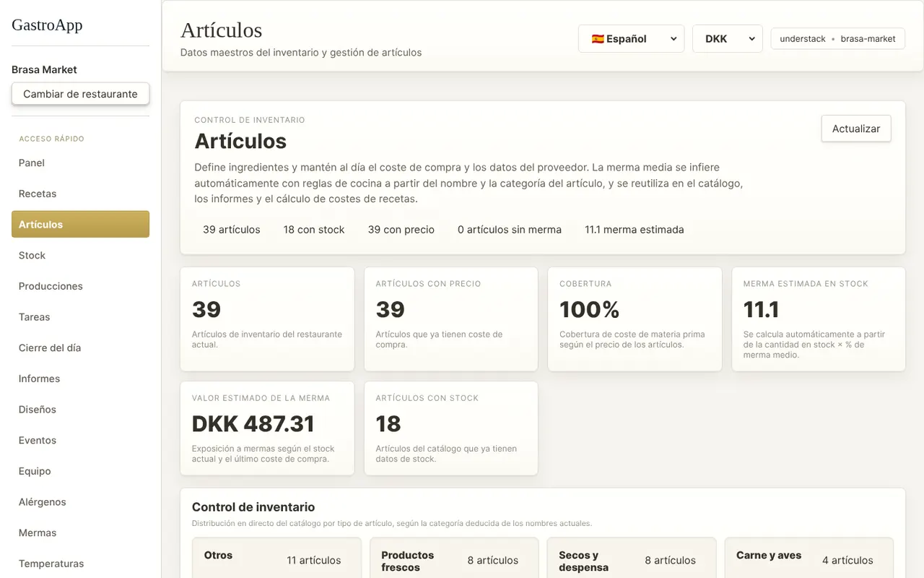Click Cambiar de restaurante button
Image resolution: width=924 pixels, height=578 pixels.
(80, 94)
